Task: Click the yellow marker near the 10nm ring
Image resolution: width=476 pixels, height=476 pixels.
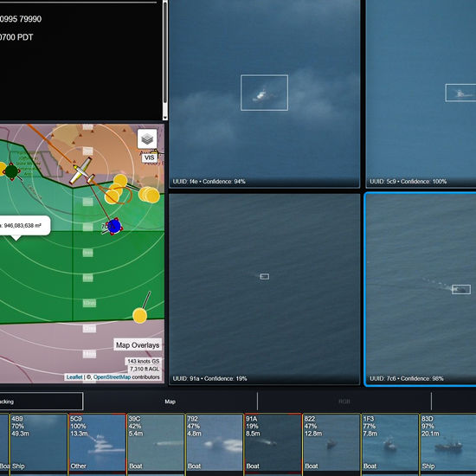Action: (140, 316)
